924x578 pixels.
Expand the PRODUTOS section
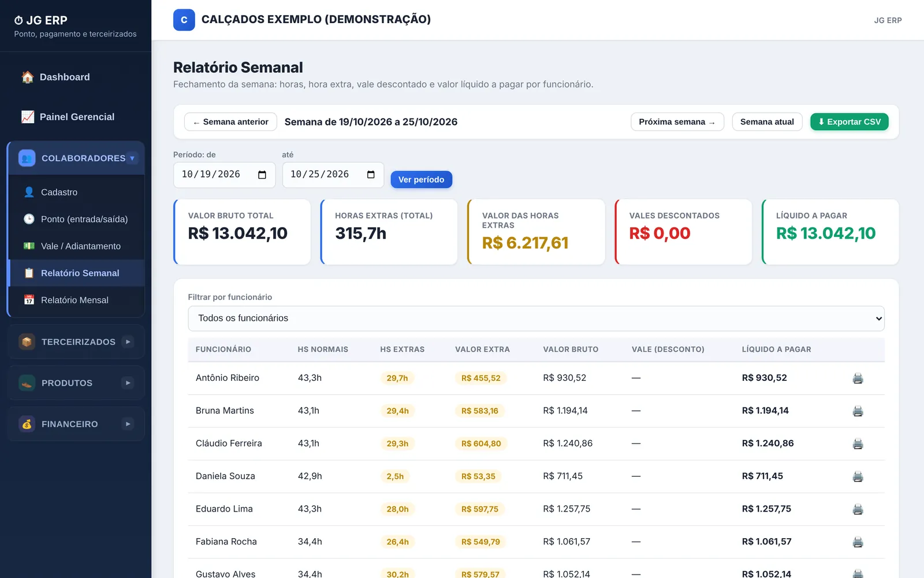click(x=76, y=383)
